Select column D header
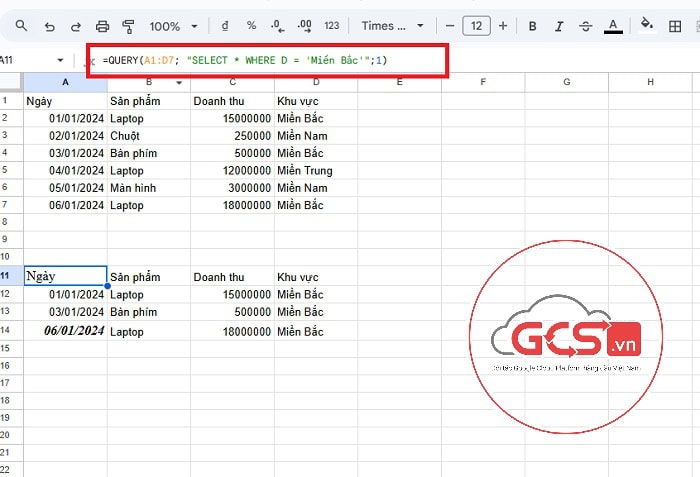 click(316, 82)
